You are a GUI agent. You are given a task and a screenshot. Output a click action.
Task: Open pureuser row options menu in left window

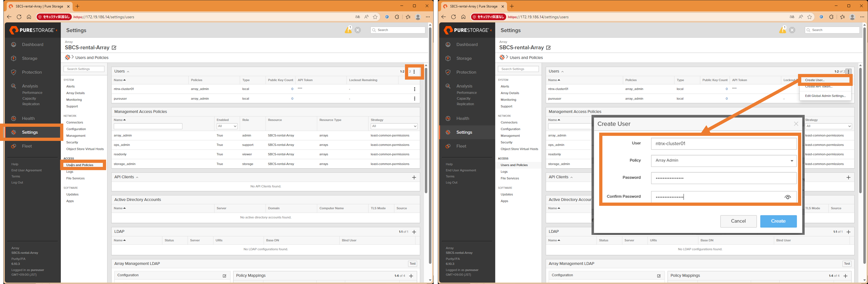(414, 99)
